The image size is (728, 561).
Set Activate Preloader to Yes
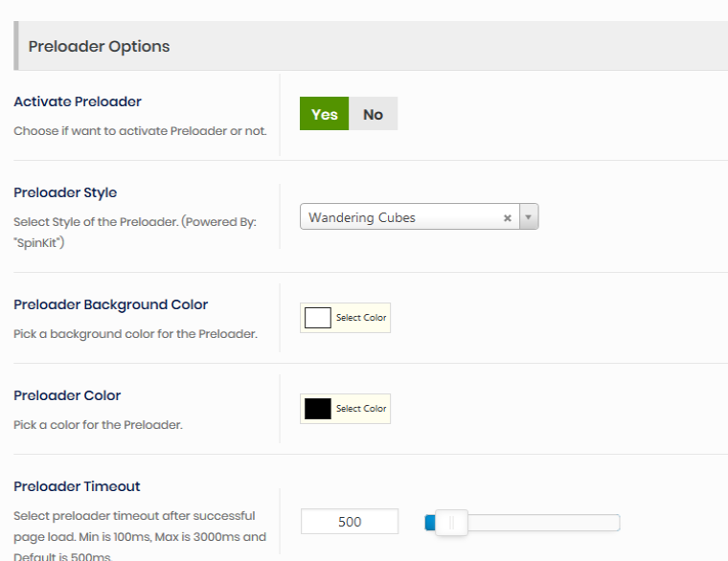[324, 114]
